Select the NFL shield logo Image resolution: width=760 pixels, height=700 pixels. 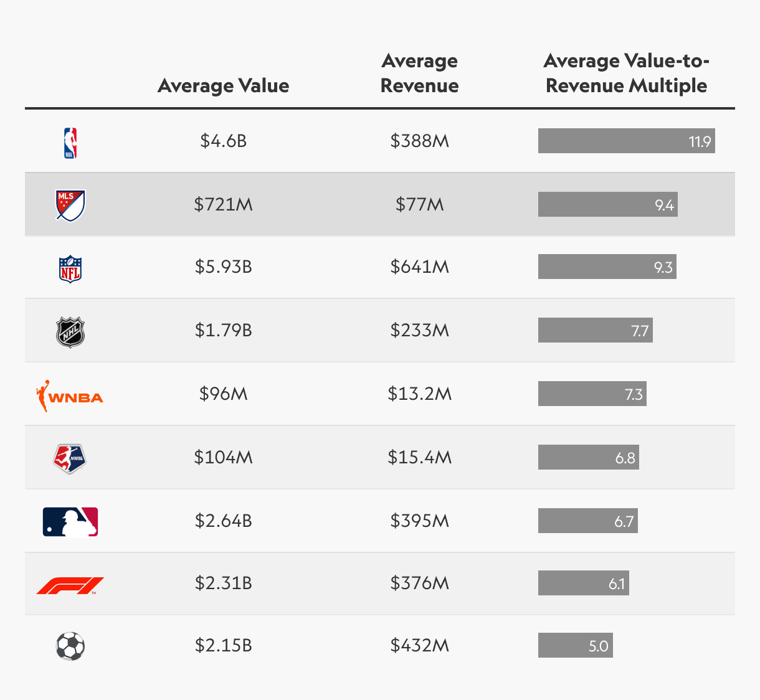tap(70, 268)
